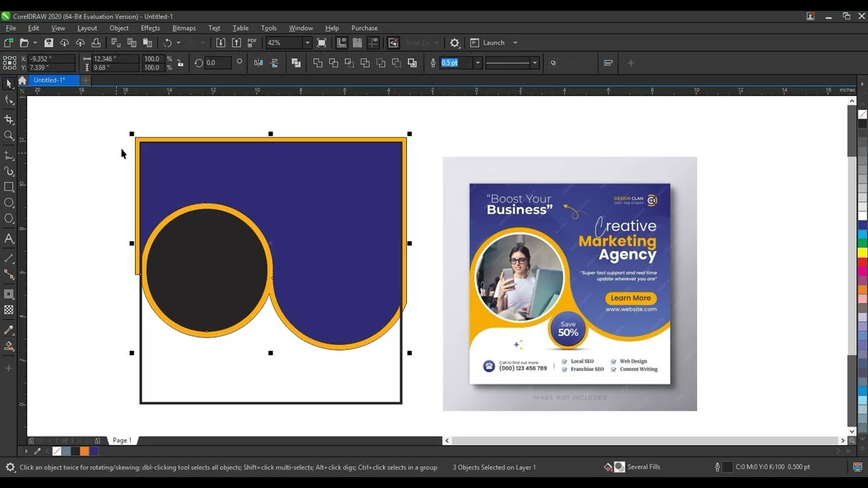
Task: Select the Freehand tool
Action: [9, 155]
